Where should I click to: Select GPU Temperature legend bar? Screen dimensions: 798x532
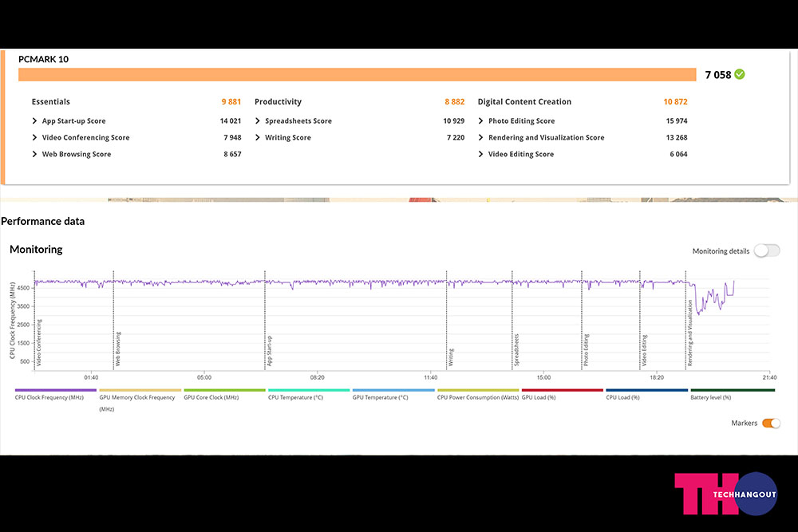coord(393,390)
